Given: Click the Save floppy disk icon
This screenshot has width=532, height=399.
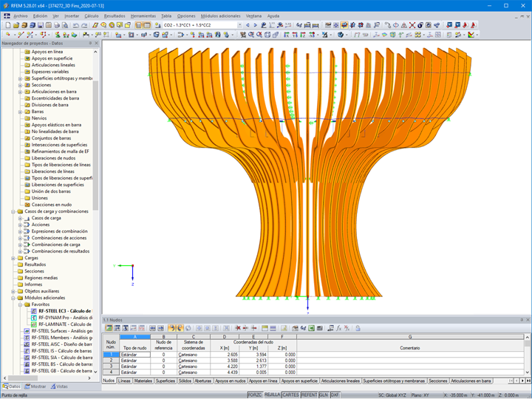Looking at the screenshot, I should (41, 25).
